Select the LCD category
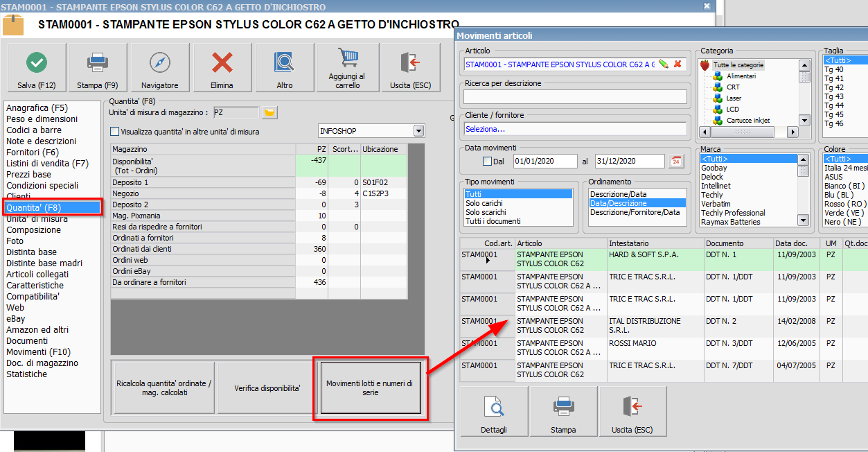Screen dimensions: 868x452 point(733,110)
